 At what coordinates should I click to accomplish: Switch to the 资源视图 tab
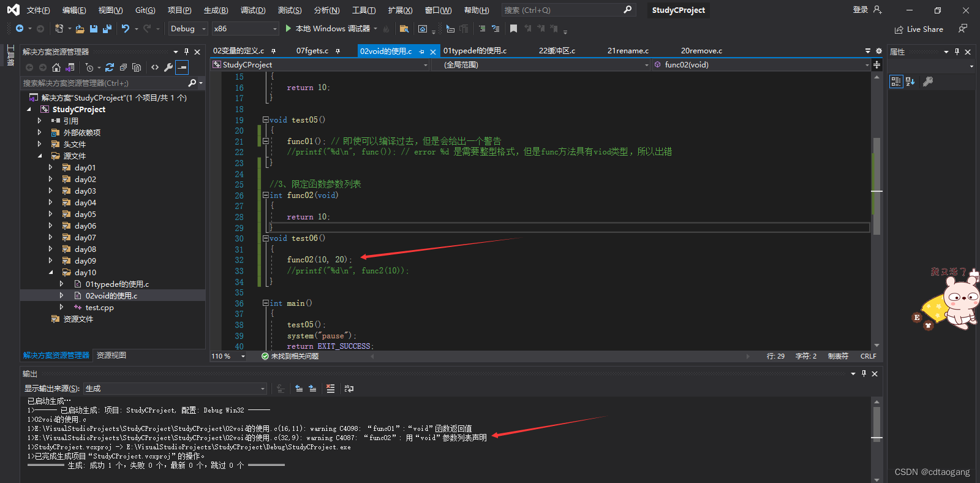point(111,356)
